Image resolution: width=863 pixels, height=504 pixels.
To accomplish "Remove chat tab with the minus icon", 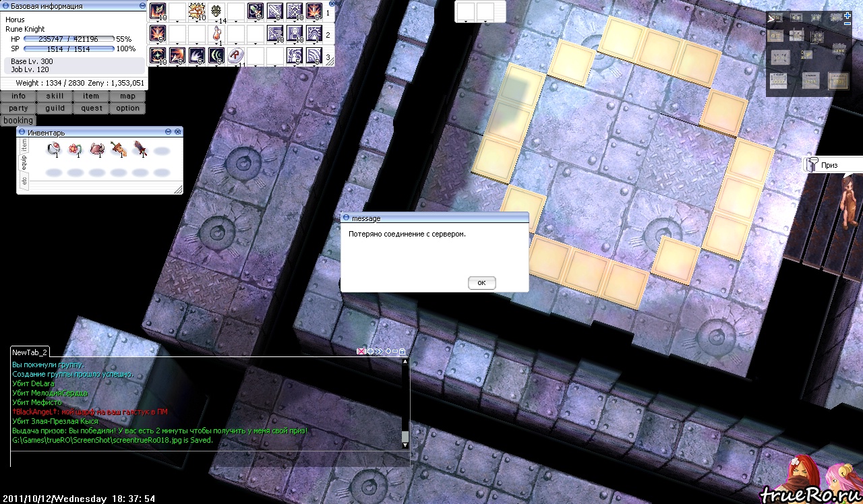I will click(x=395, y=352).
